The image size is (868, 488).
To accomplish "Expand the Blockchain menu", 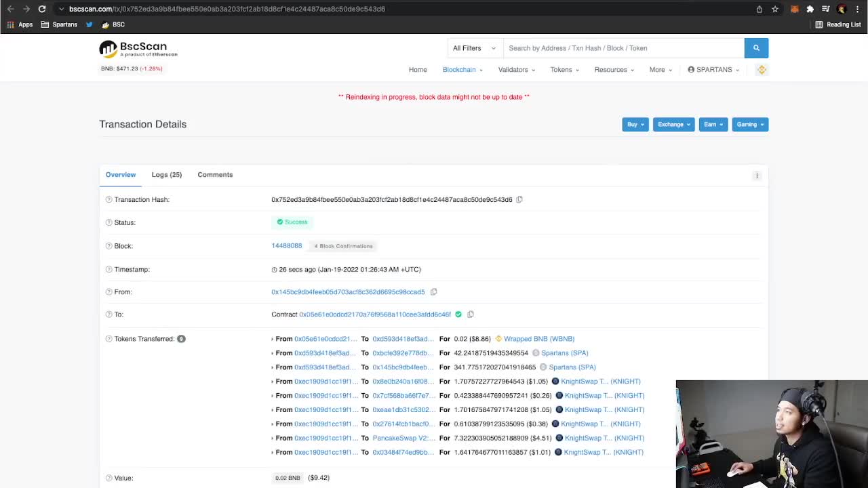I will coord(462,70).
